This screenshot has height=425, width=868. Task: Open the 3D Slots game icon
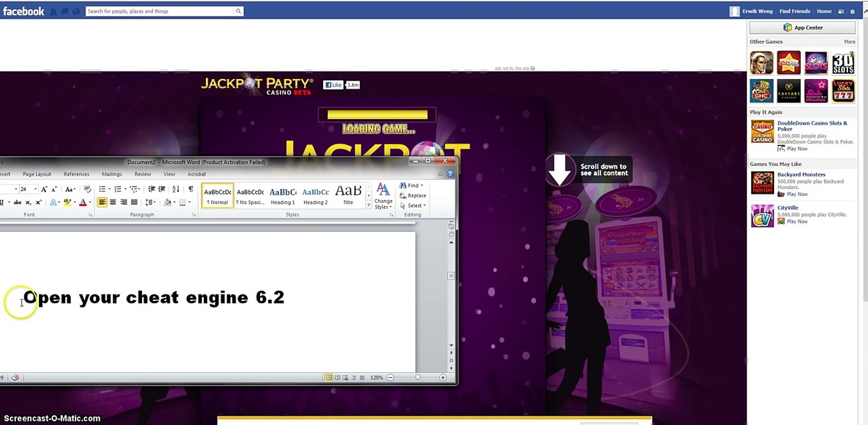pos(843,63)
